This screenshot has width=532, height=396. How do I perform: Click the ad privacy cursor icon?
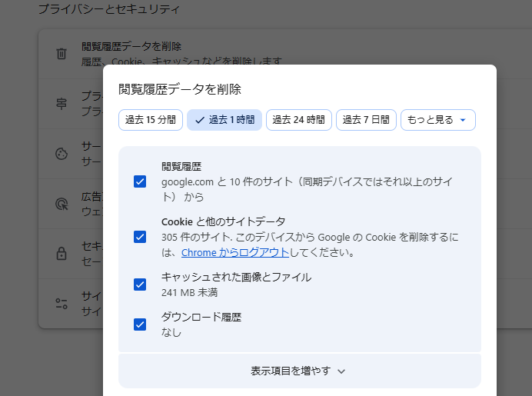(x=62, y=204)
